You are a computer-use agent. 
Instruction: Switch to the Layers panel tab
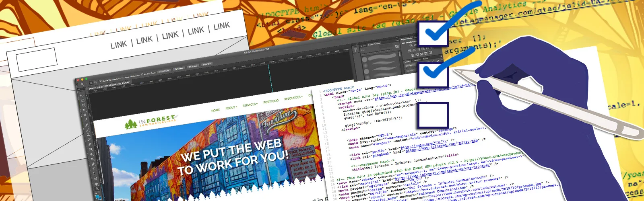(x=407, y=62)
